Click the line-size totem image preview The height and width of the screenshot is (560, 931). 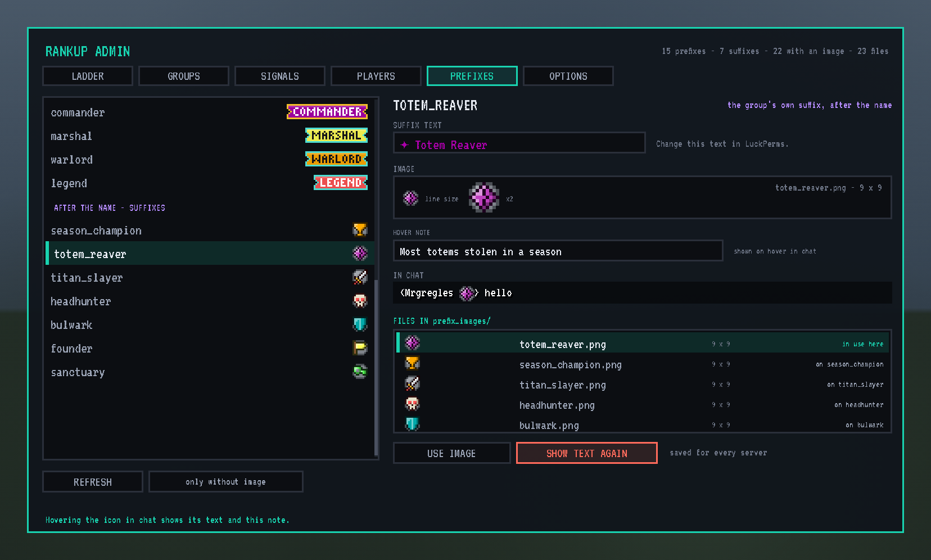tap(411, 198)
